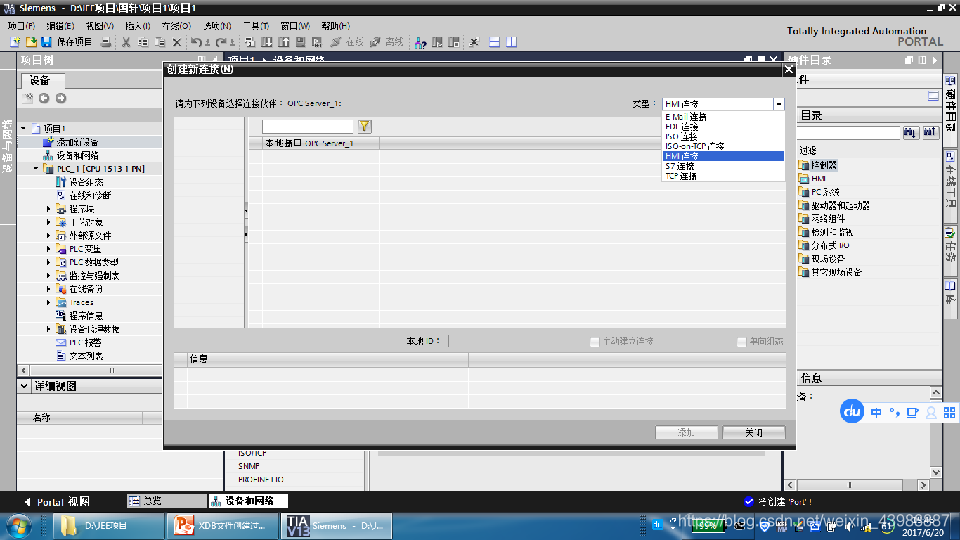
Task: Click Add new device (添加新设备) icon
Action: pos(48,142)
